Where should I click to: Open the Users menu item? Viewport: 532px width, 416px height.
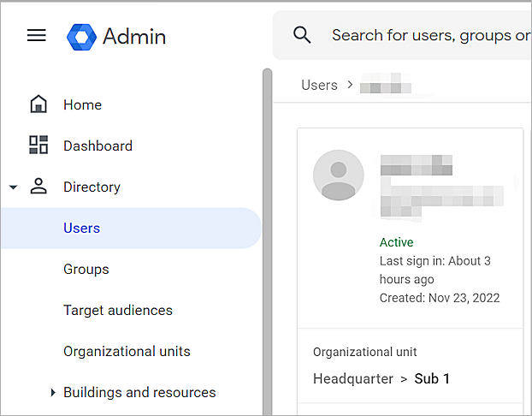(x=81, y=228)
